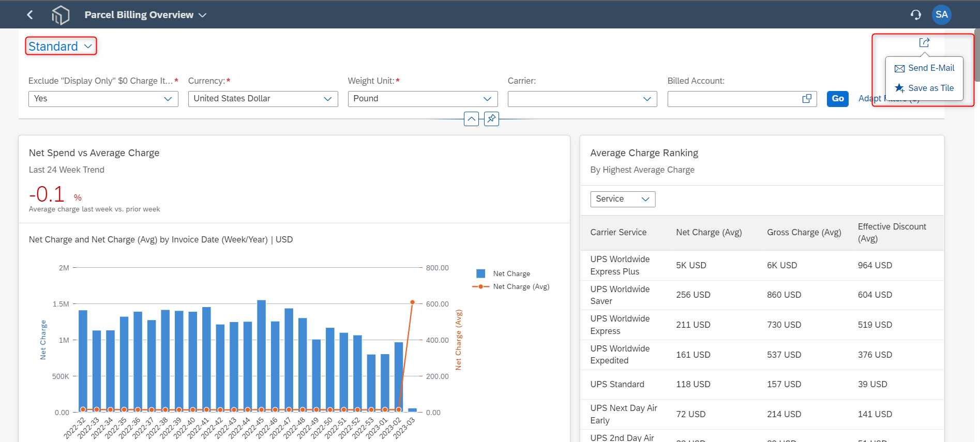This screenshot has width=980, height=442.
Task: Collapse the filter header with up arrow
Action: 471,119
